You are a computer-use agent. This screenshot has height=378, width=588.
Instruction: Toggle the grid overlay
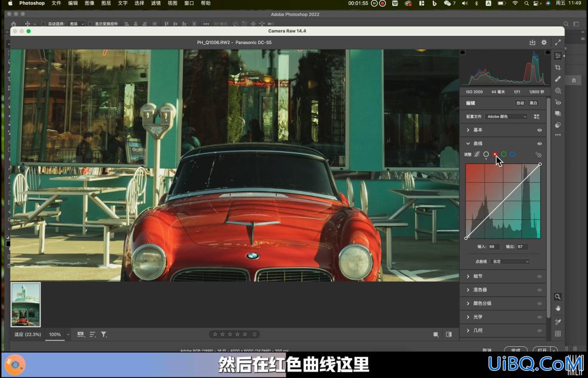(x=558, y=333)
